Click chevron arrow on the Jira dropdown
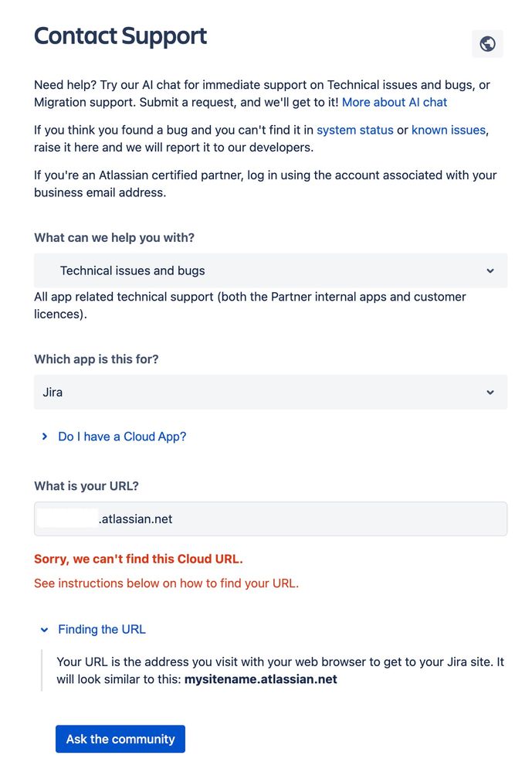The image size is (532, 772). (x=490, y=393)
